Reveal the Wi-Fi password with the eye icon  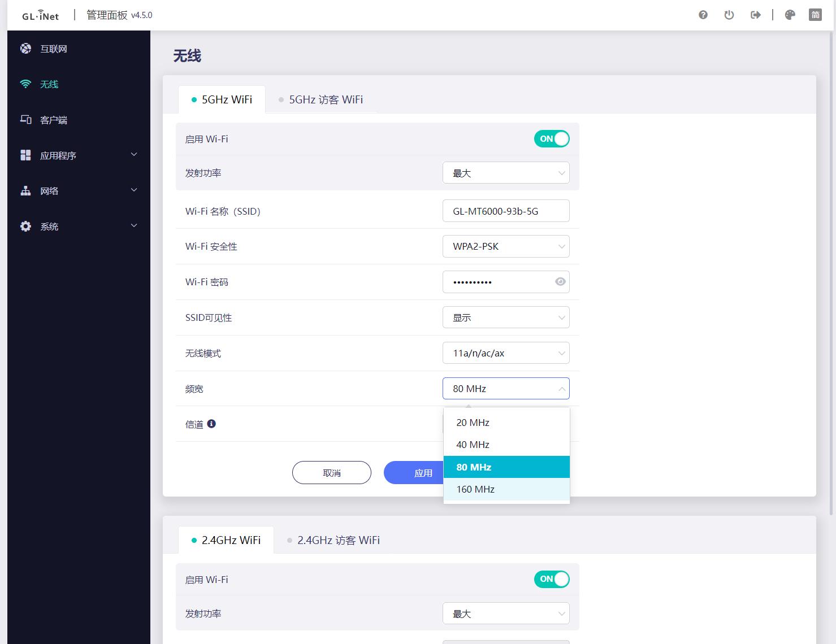560,281
